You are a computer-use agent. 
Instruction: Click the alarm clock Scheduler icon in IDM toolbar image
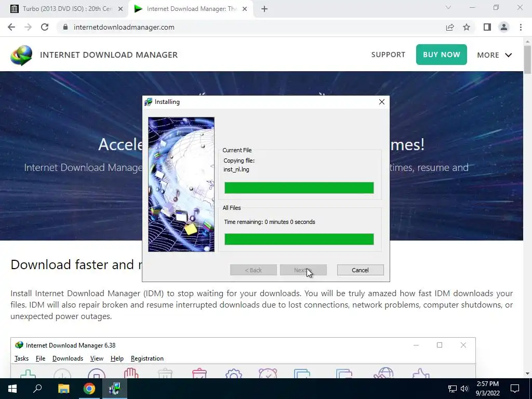click(x=268, y=373)
